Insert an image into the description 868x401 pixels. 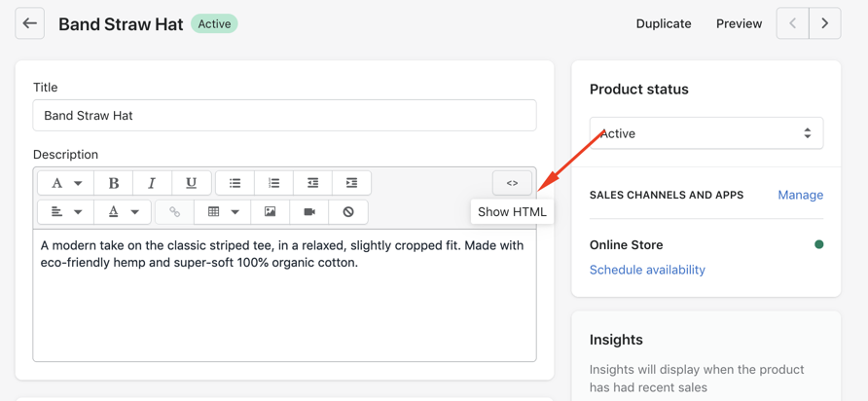tap(271, 211)
